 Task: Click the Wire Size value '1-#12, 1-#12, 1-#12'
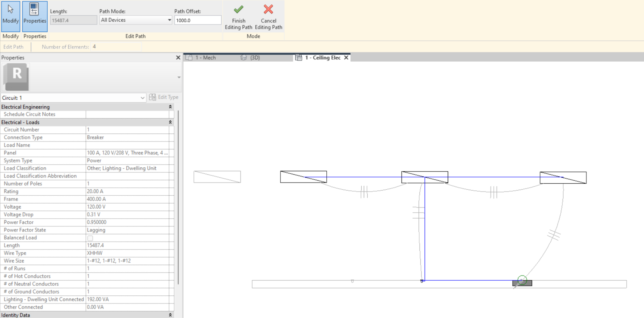[109, 261]
